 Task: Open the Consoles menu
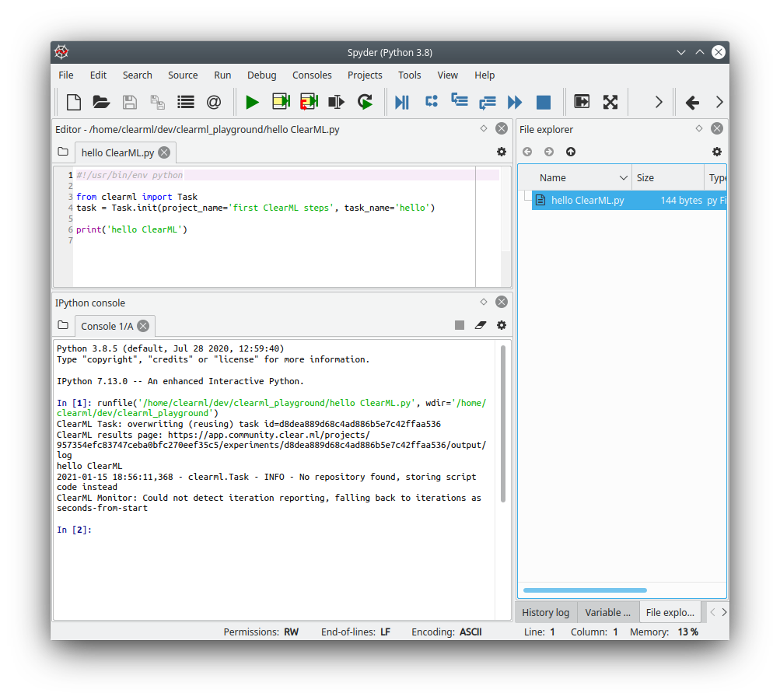312,75
